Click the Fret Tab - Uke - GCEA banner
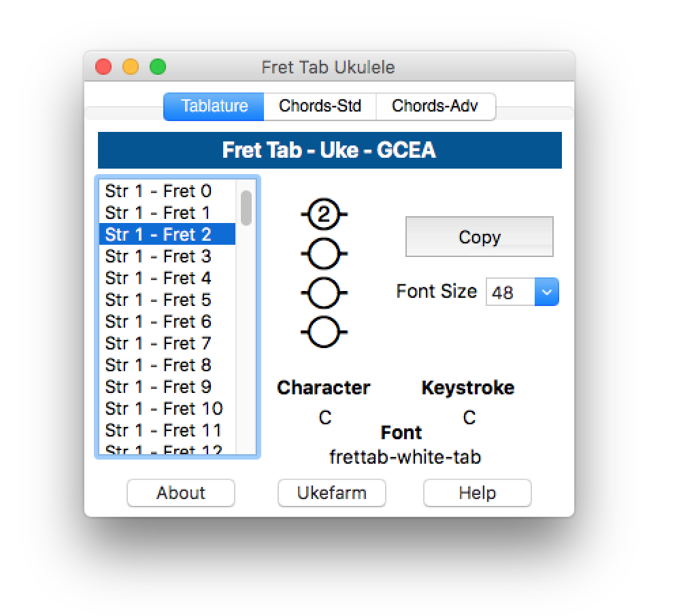Screen dimensions: 683x616 tap(329, 150)
